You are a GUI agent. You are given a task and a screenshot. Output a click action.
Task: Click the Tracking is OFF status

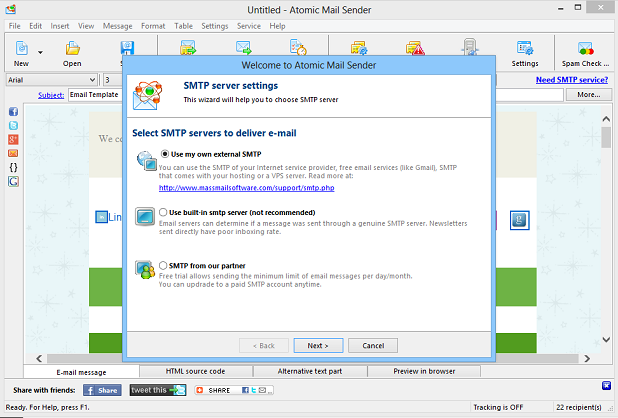(498, 407)
